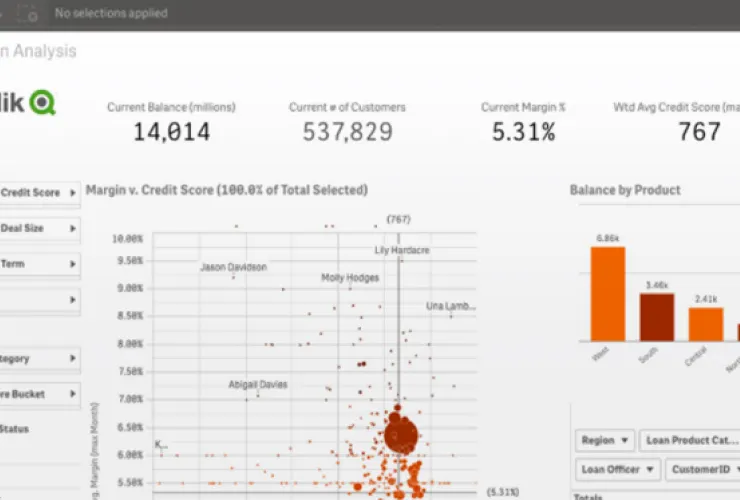Image resolution: width=740 pixels, height=500 pixels.
Task: Click the Wtd Avg Credit Score value 767
Action: pyautogui.click(x=699, y=132)
